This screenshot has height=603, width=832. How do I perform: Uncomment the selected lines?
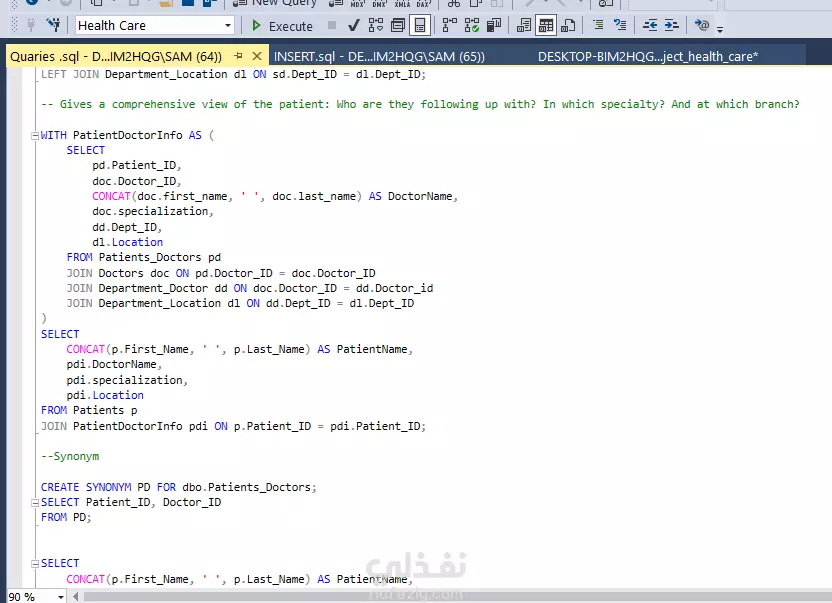pos(620,25)
